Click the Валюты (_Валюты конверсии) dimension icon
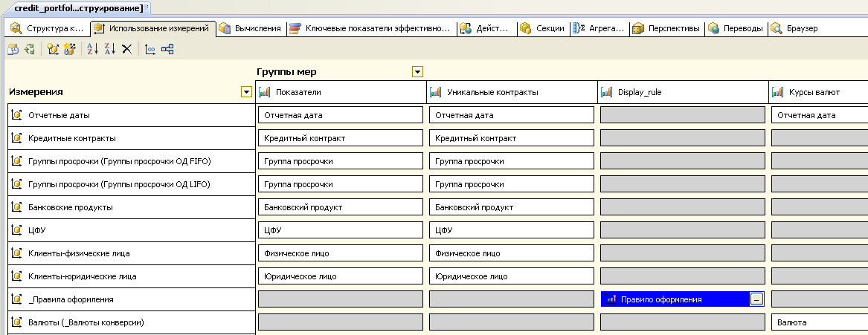Viewport: 868px width, 335px height. tap(16, 322)
